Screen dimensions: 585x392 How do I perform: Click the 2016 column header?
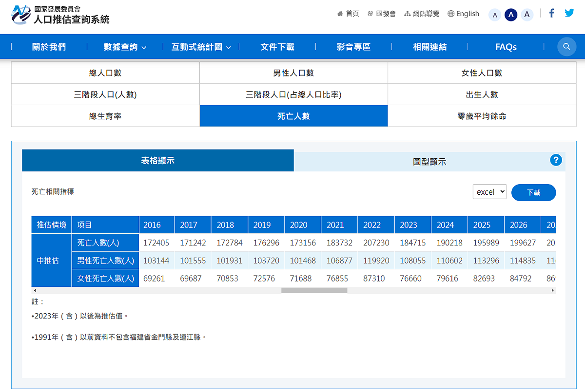click(x=156, y=225)
